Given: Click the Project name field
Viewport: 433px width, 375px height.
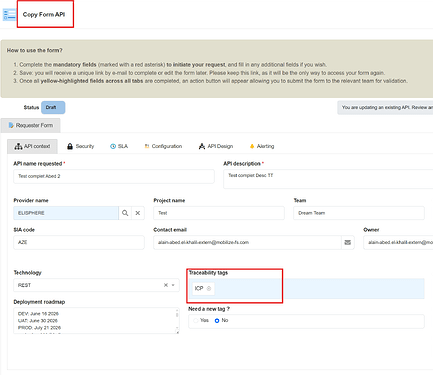Looking at the screenshot, I should 219,213.
